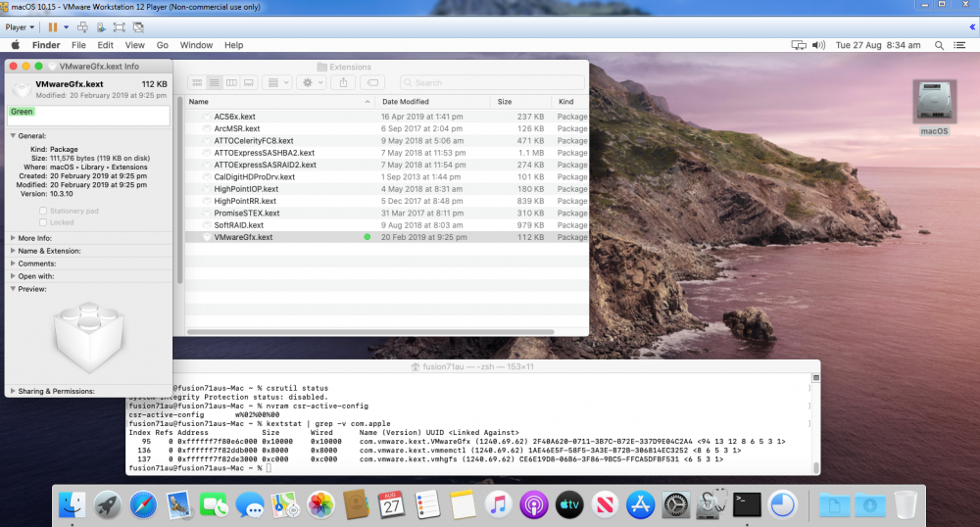Click the volume icon in menu bar
This screenshot has width=980, height=527.
point(818,45)
